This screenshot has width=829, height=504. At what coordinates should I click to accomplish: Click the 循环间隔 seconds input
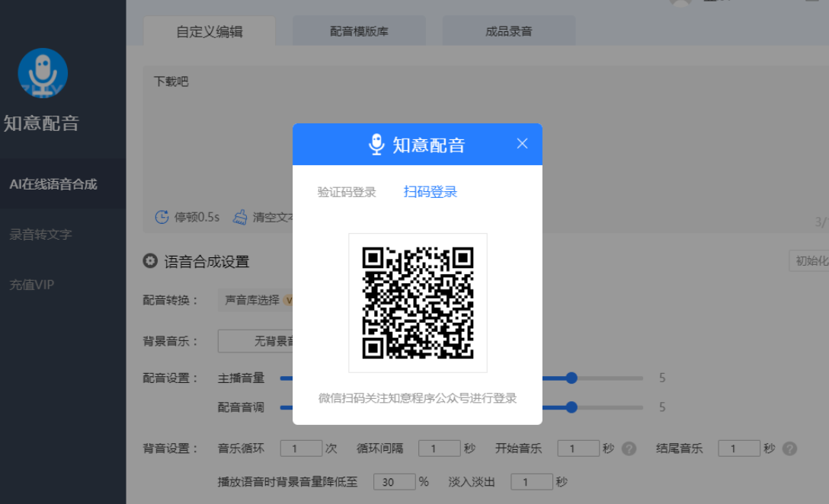tap(440, 448)
